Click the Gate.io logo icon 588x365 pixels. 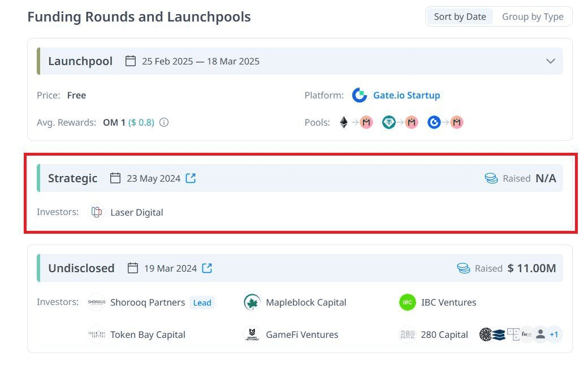click(x=359, y=96)
